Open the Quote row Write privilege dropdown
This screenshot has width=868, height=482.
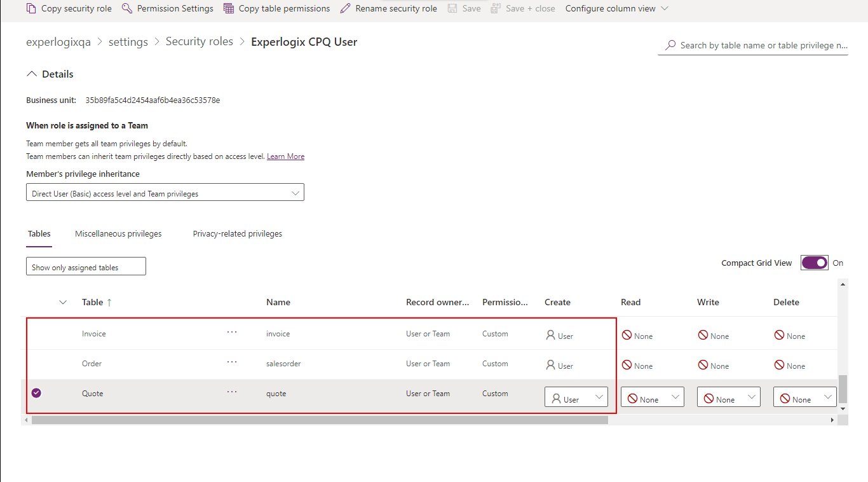(x=729, y=397)
